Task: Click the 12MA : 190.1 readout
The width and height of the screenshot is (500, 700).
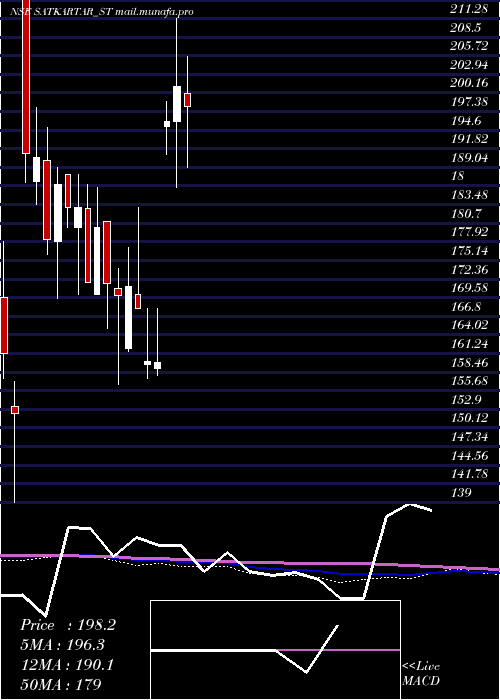Action: tap(67, 665)
